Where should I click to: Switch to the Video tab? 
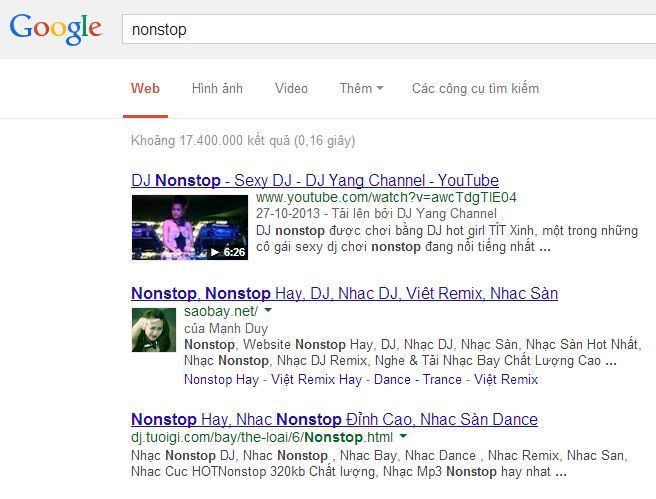pyautogui.click(x=291, y=88)
